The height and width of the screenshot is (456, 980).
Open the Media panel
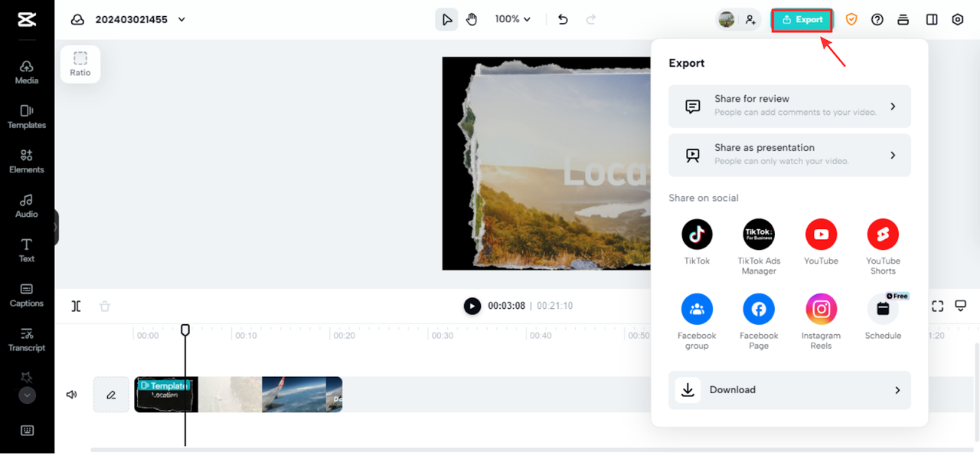coord(27,72)
